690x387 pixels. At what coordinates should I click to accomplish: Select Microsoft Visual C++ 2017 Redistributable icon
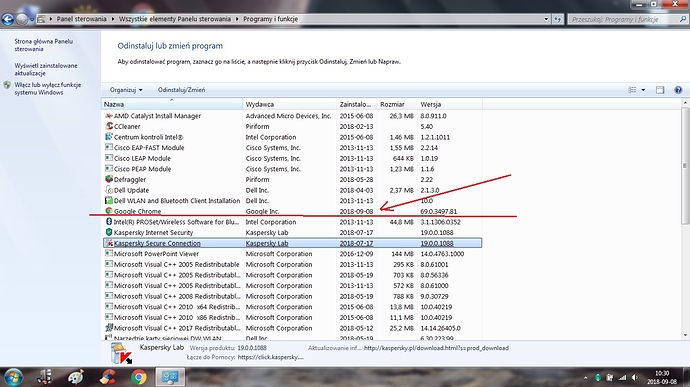click(x=109, y=328)
